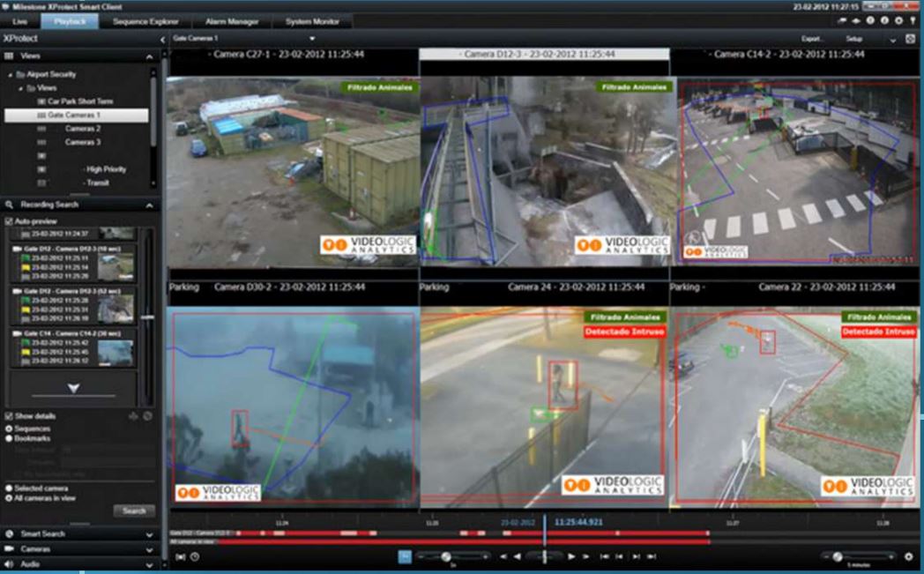Collapse the Recording Search section
The image size is (924, 574).
pos(149,205)
